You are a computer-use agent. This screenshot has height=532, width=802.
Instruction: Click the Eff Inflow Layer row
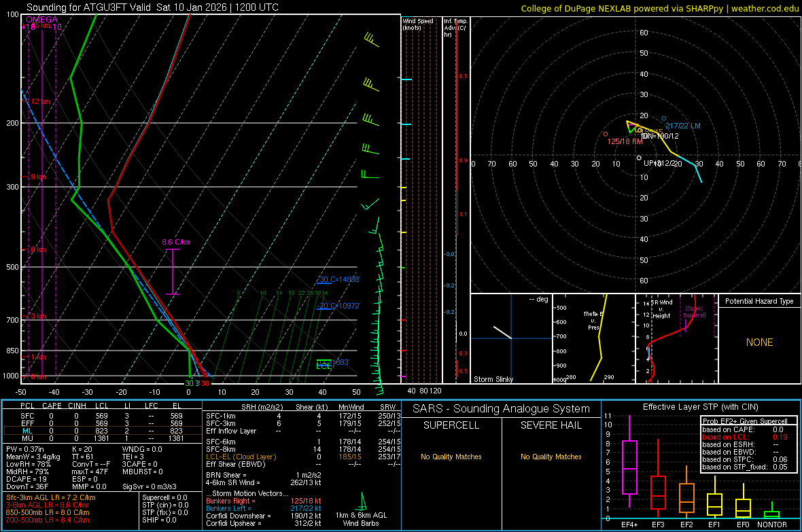(x=303, y=431)
